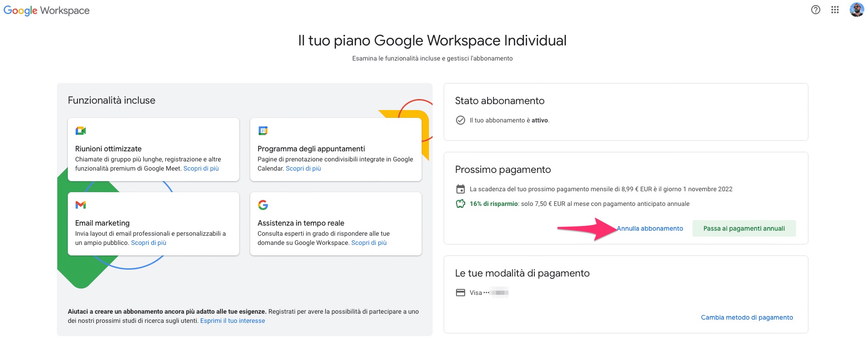Viewport: 868px width, 349px height.
Task: Click the Google Workspace logo
Action: pos(46,11)
